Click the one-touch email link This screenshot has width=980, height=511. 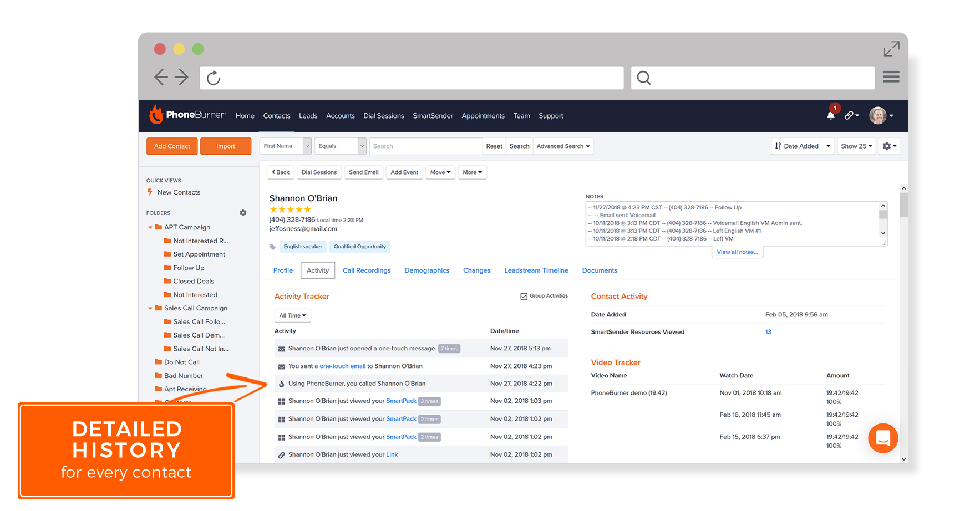(x=342, y=366)
